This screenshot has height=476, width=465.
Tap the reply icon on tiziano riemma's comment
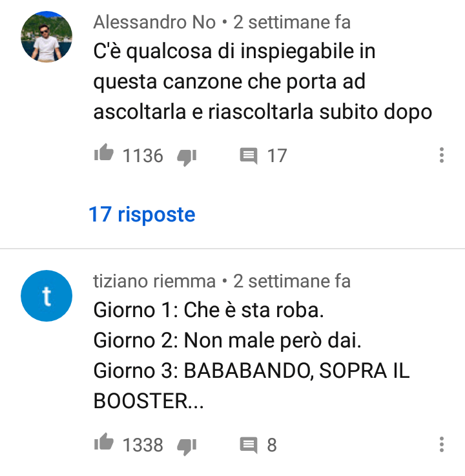249,445
